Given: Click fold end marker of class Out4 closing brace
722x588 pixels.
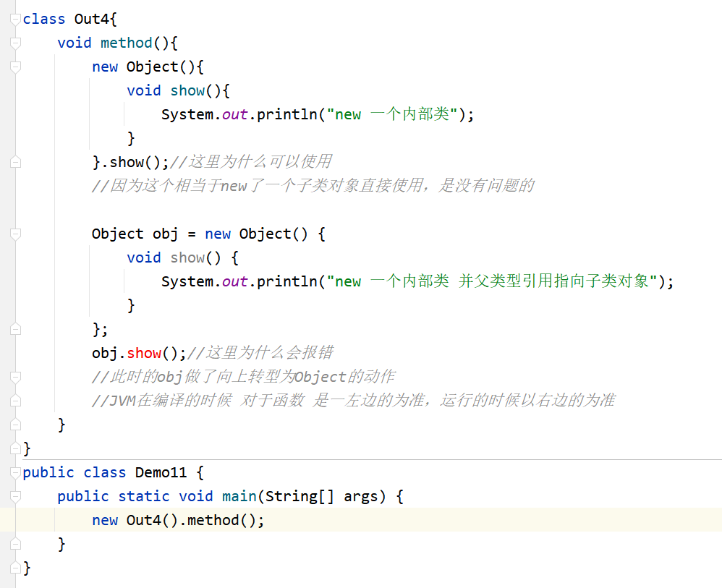Looking at the screenshot, I should pos(15,448).
